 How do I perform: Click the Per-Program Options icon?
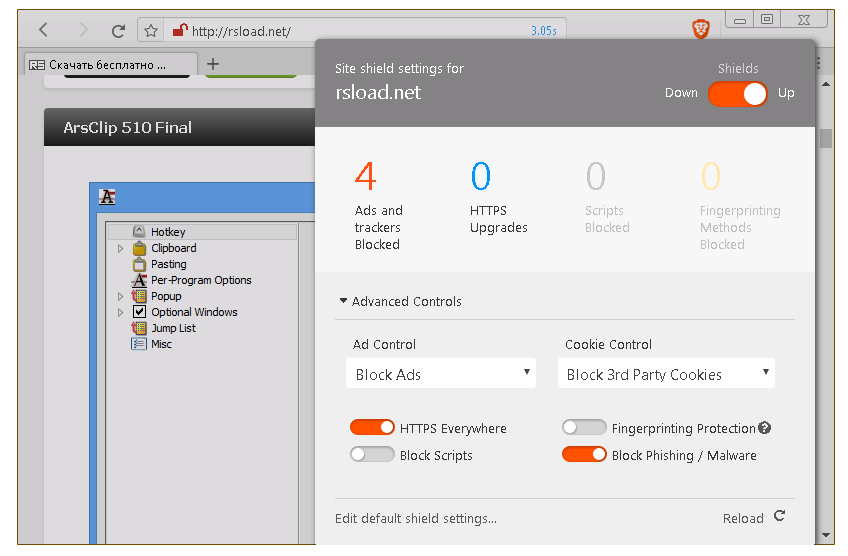tap(139, 280)
